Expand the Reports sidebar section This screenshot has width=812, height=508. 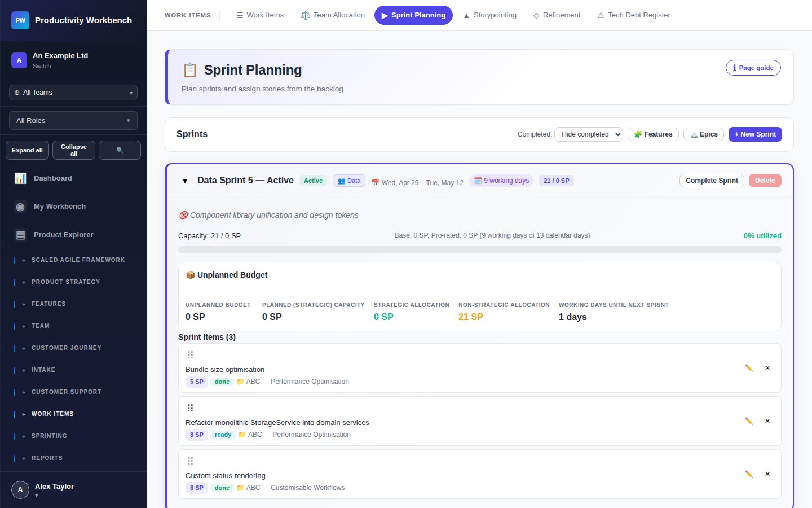[73, 458]
